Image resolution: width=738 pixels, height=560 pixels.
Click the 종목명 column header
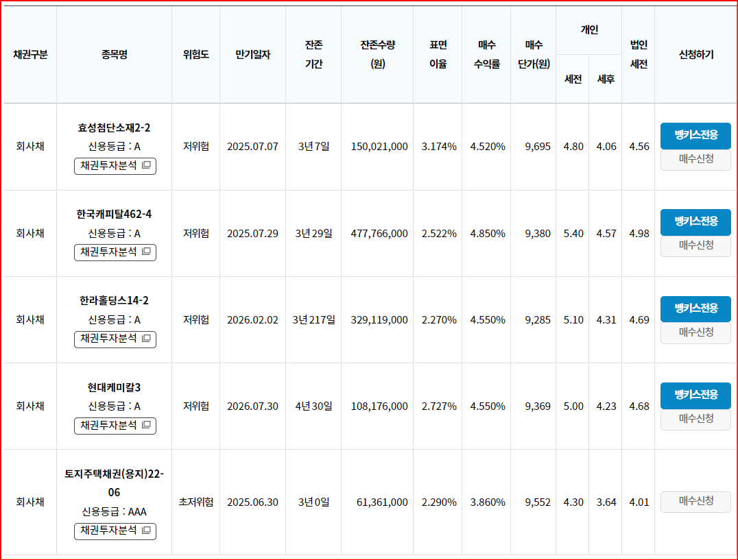(115, 55)
